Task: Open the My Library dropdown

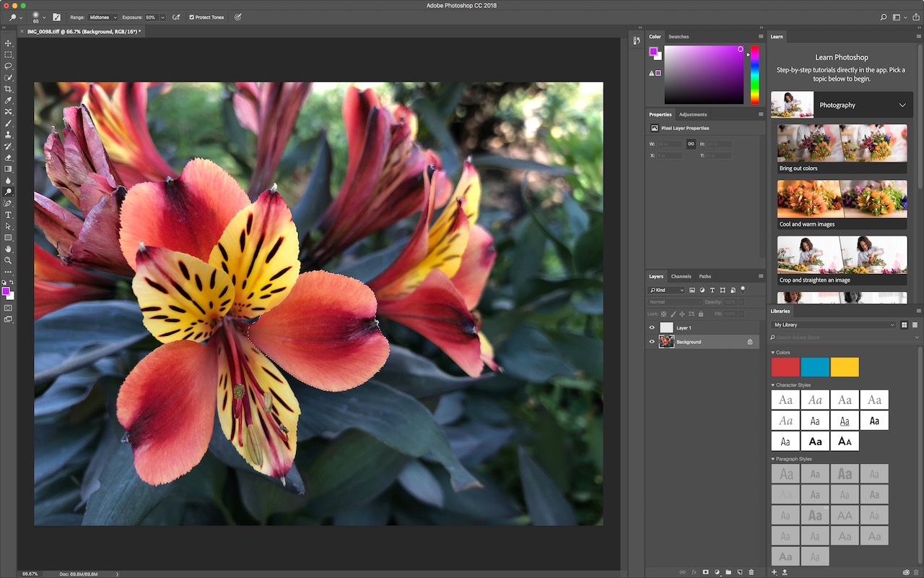Action: tap(834, 325)
